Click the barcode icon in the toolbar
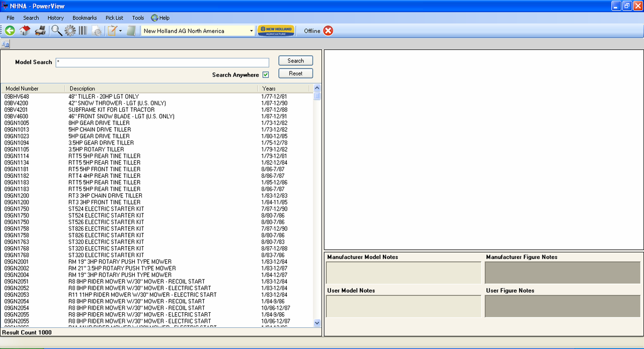Viewport: 644px width, 349px height. tap(83, 31)
